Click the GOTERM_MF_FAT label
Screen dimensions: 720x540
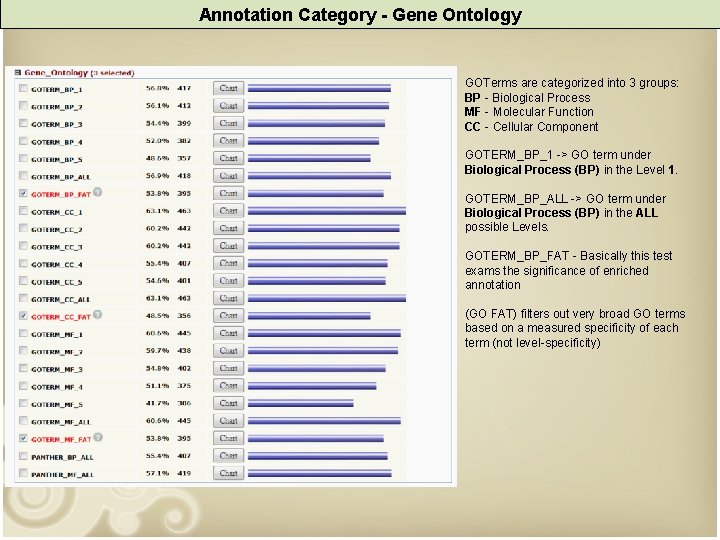click(x=61, y=440)
